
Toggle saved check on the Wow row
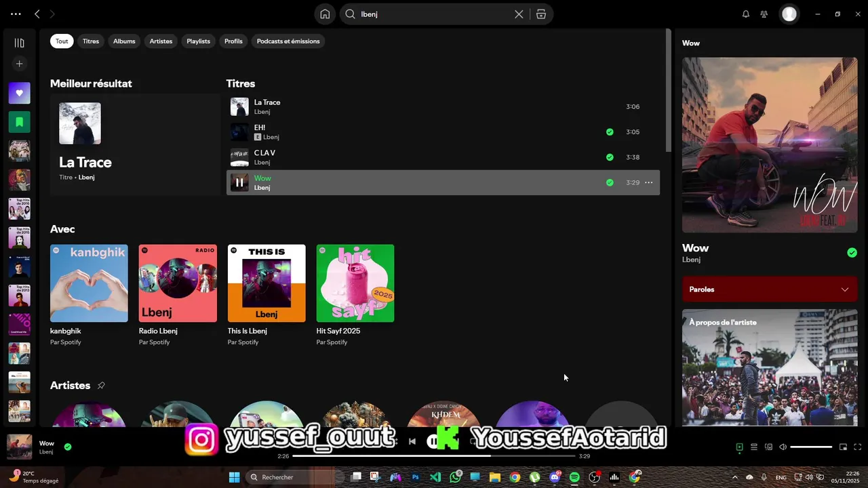[x=610, y=182]
